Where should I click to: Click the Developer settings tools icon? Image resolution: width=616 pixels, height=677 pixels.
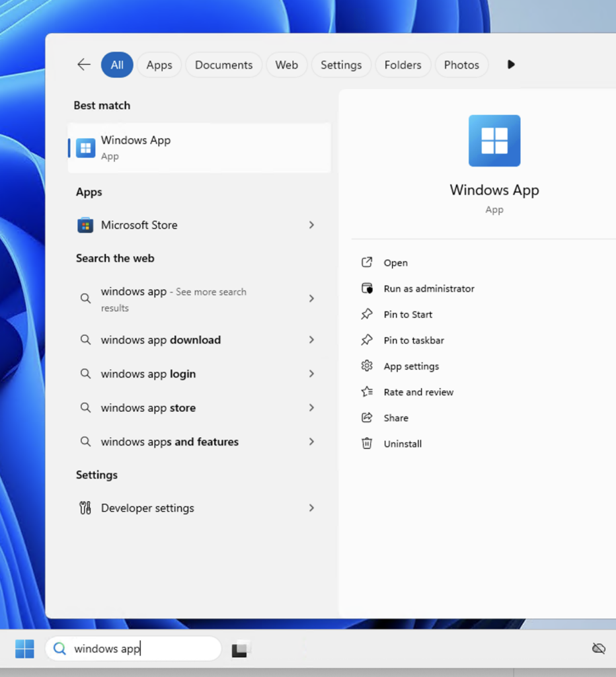point(85,508)
